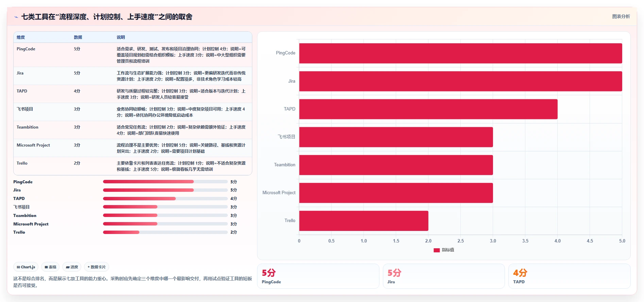Click the 飞书项目 description starting 业务协同较顺畅
Image resolution: width=644 pixels, height=302 pixels.
click(181, 112)
